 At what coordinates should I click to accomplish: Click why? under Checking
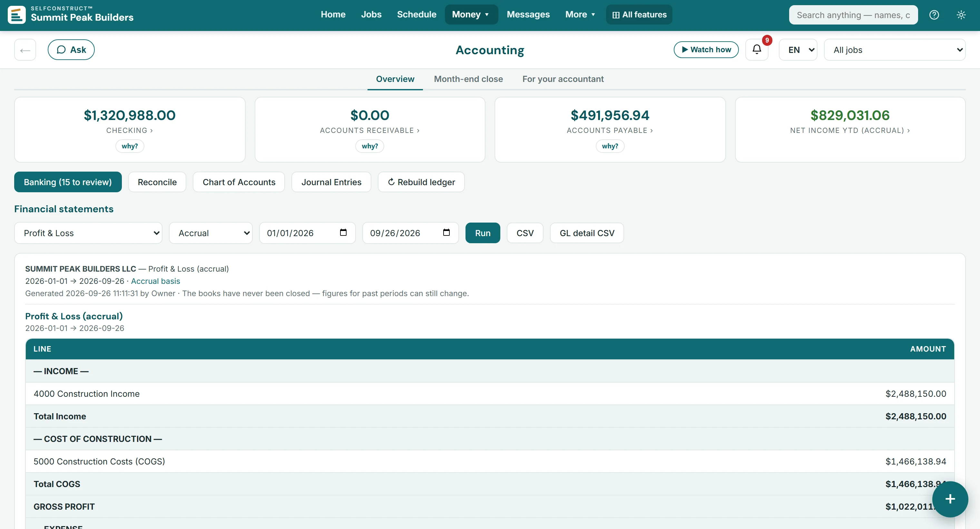pos(130,146)
